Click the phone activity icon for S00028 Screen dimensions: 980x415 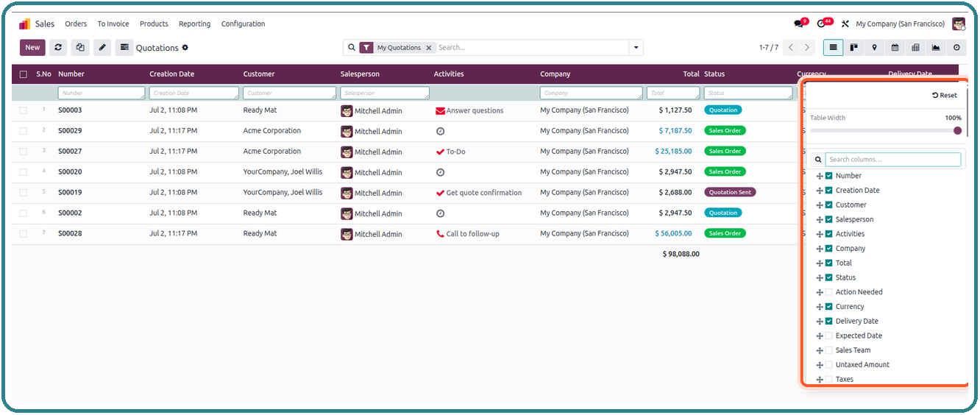[x=440, y=234]
